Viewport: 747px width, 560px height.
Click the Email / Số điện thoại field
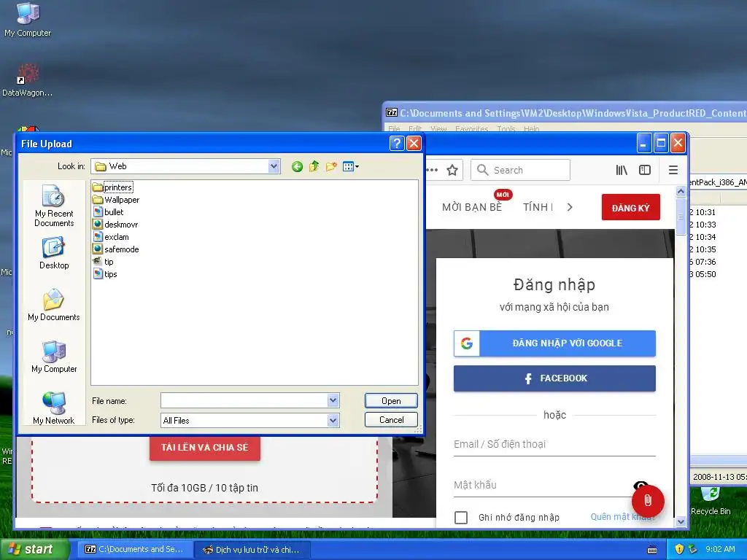[554, 444]
